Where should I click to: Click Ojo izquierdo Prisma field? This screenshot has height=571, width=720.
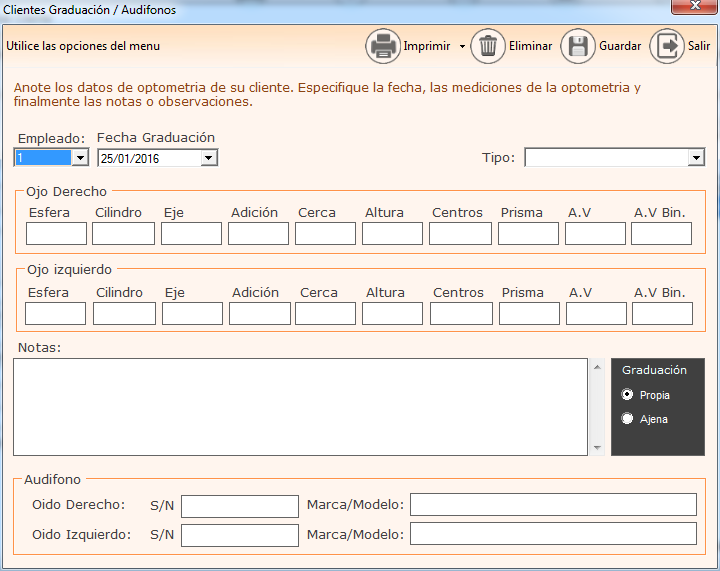click(x=529, y=313)
